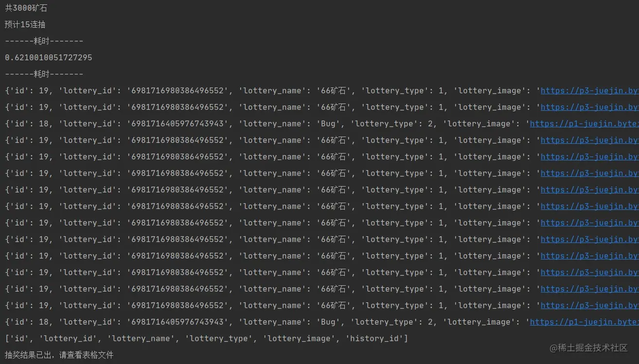Open the p3-juejin link in first dictionary row
This screenshot has height=364, width=639.
tap(589, 90)
